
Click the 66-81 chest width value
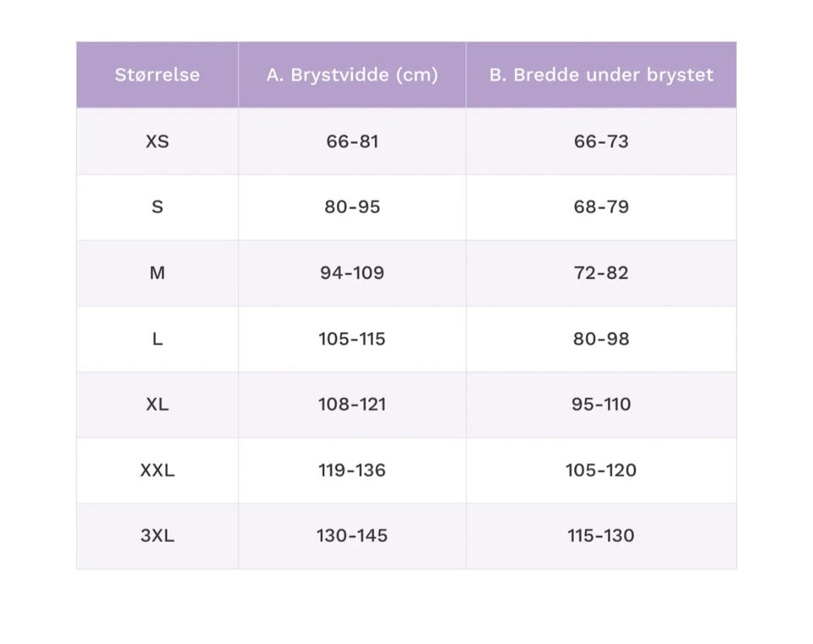(x=352, y=141)
